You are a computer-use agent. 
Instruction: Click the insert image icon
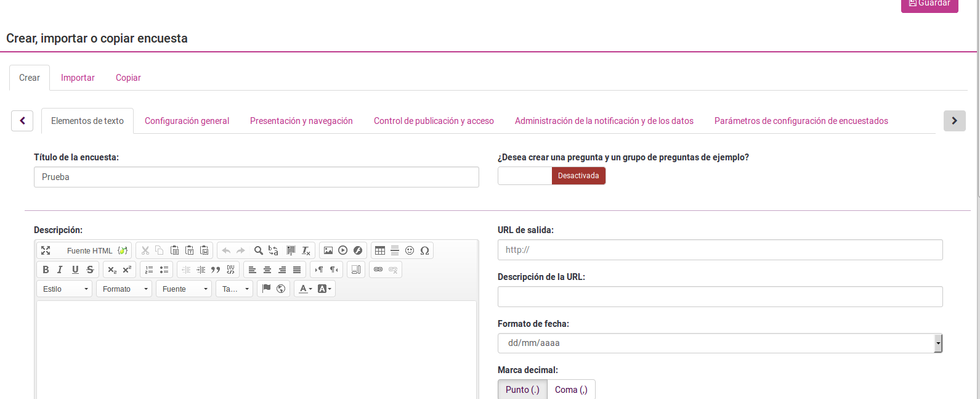click(328, 250)
